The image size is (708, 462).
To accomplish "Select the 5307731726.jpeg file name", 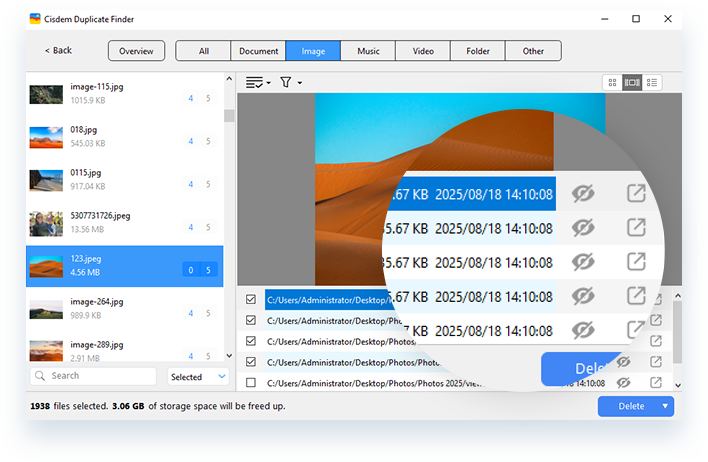I will 100,215.
